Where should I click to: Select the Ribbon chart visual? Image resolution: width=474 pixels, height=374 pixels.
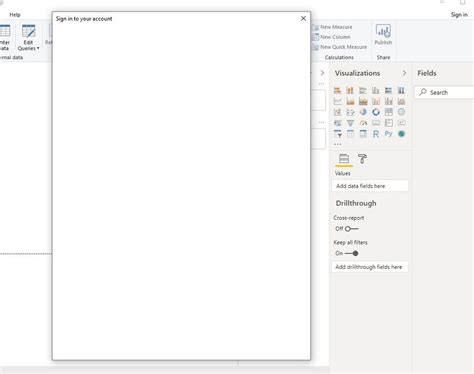coord(401,101)
